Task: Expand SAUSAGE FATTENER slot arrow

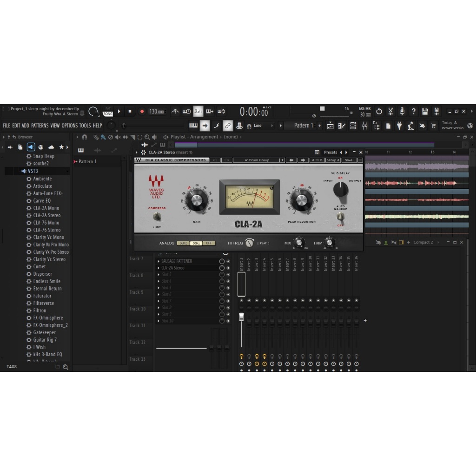Action: click(159, 261)
